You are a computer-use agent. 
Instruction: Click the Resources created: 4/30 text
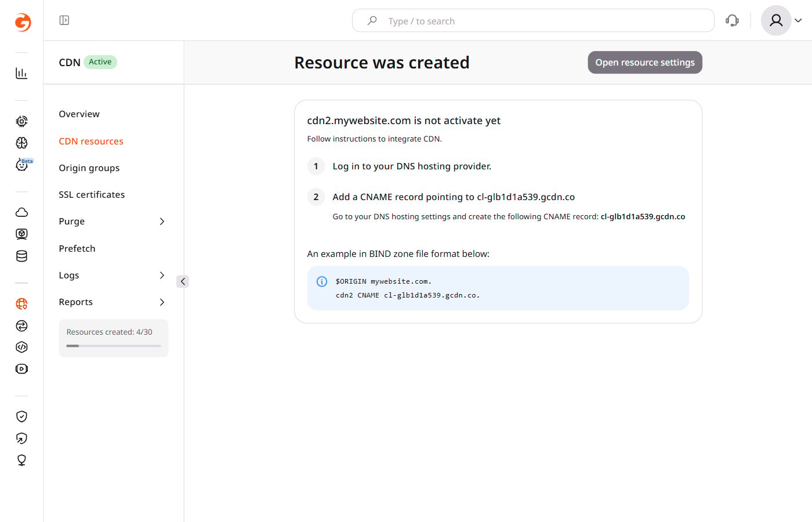(109, 332)
